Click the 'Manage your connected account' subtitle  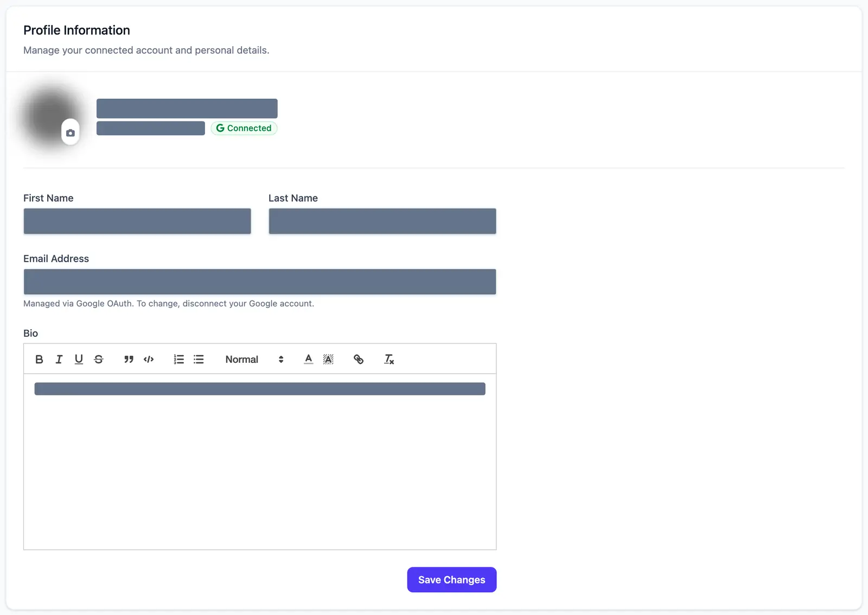(146, 50)
